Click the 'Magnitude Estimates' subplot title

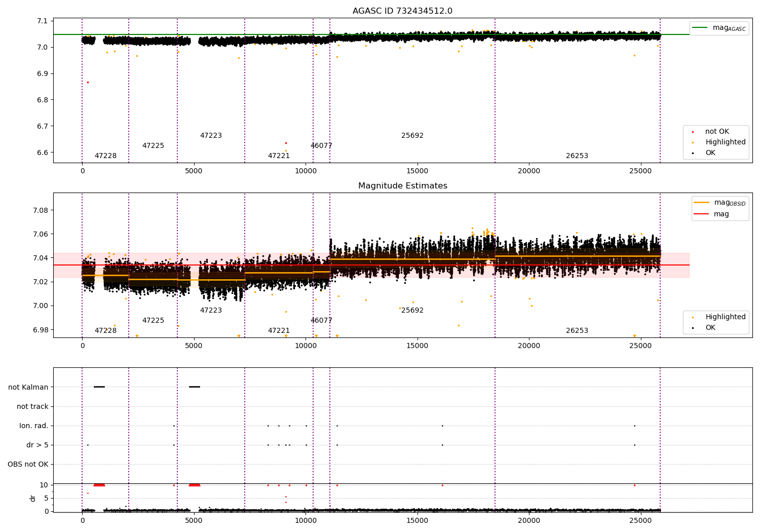[402, 186]
